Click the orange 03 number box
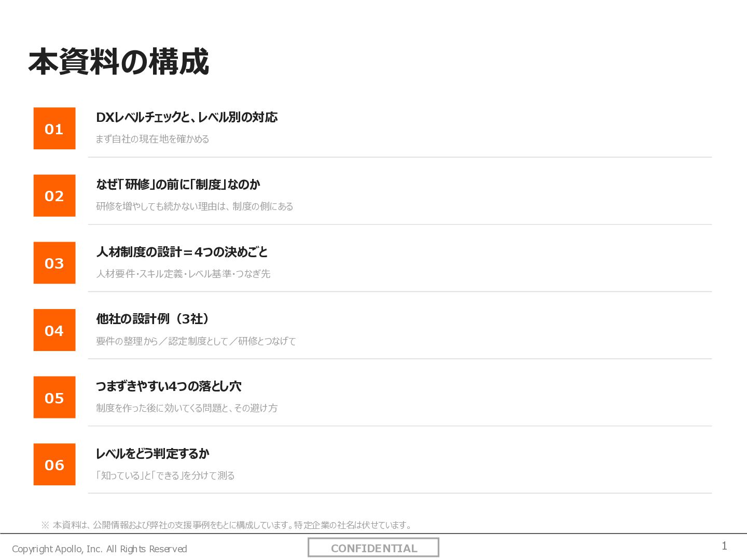Viewport: 747px width, 560px height. click(54, 263)
